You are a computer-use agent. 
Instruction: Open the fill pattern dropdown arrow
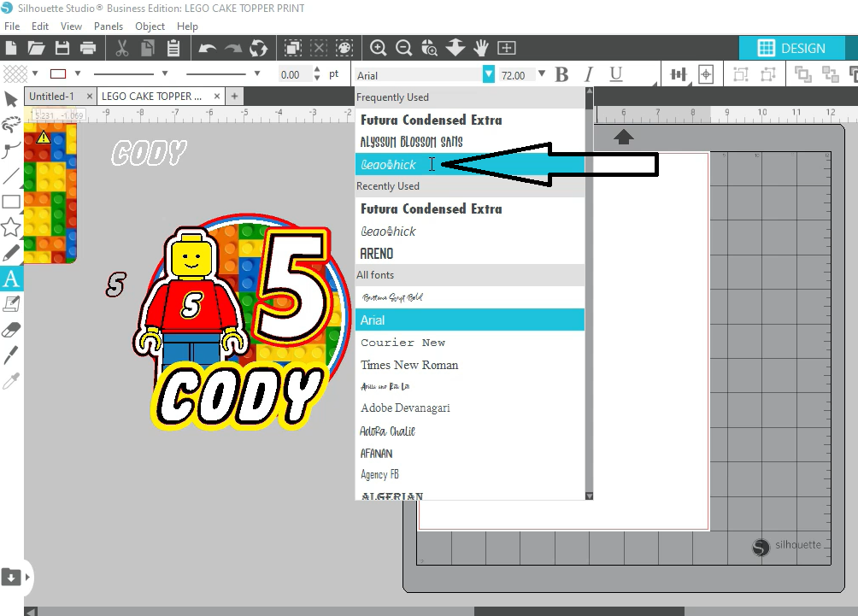(35, 73)
